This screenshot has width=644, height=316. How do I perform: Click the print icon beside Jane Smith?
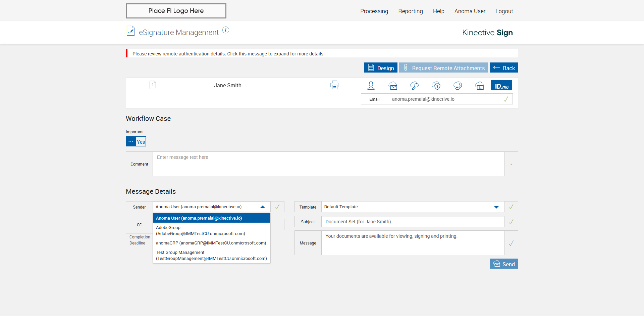(x=334, y=85)
